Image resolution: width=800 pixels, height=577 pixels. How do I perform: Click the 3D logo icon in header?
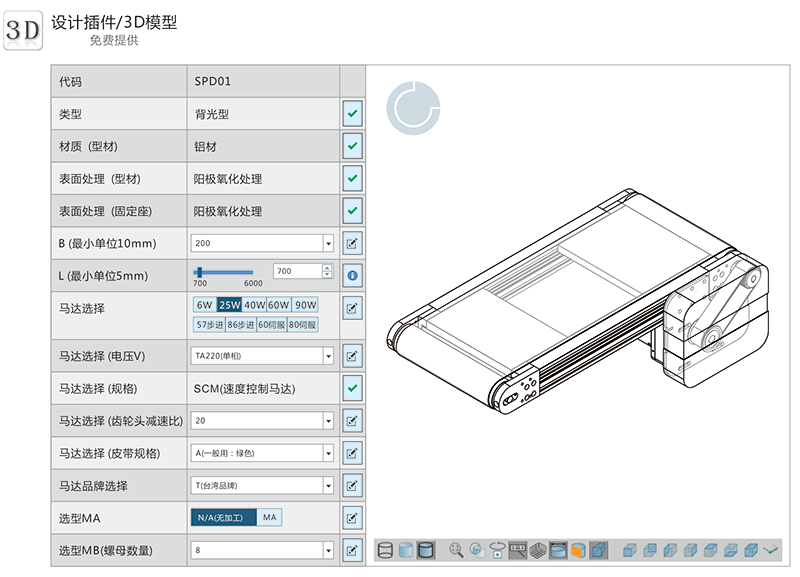(x=22, y=31)
